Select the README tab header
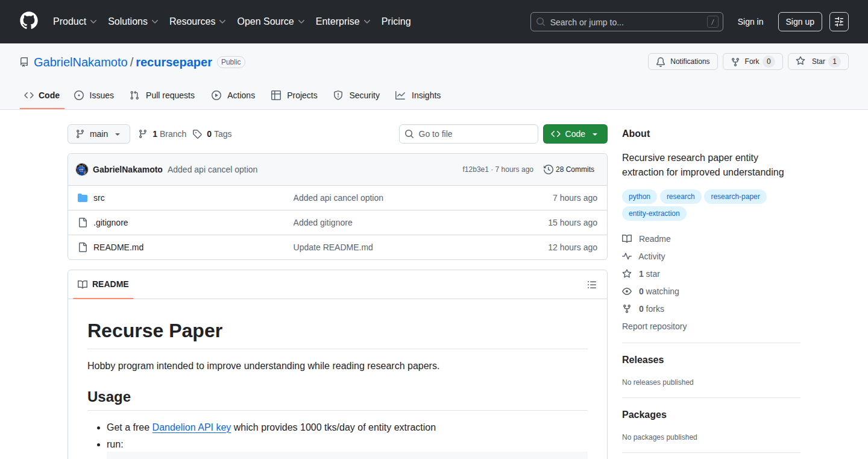The width and height of the screenshot is (868, 459). [103, 284]
